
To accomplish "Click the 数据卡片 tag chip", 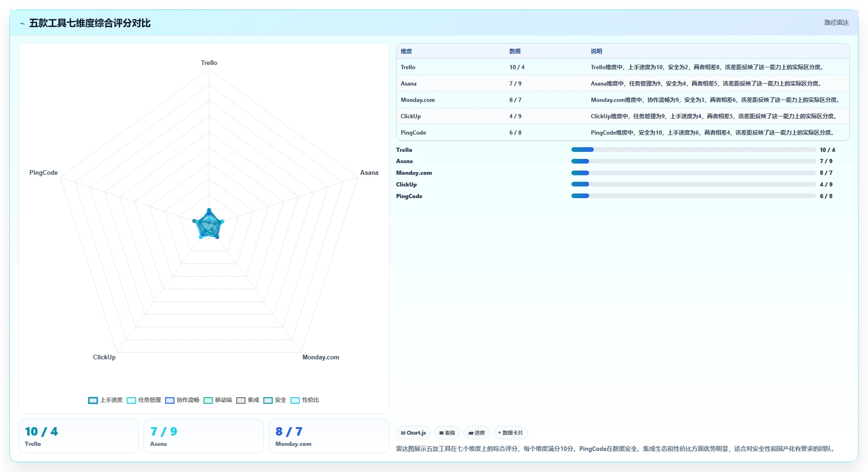I will click(x=511, y=433).
